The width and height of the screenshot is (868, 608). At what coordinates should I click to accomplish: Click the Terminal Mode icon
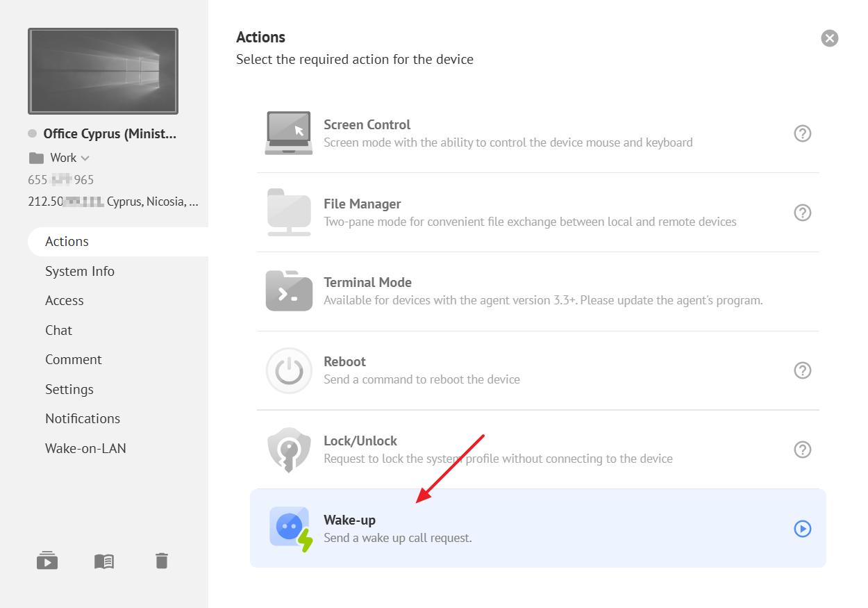(x=288, y=291)
